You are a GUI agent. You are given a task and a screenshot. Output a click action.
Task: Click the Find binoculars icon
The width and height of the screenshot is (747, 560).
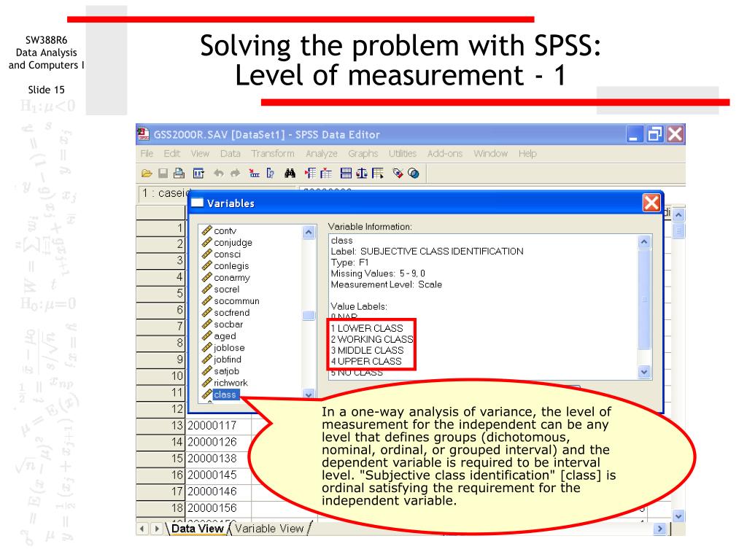pyautogui.click(x=290, y=174)
